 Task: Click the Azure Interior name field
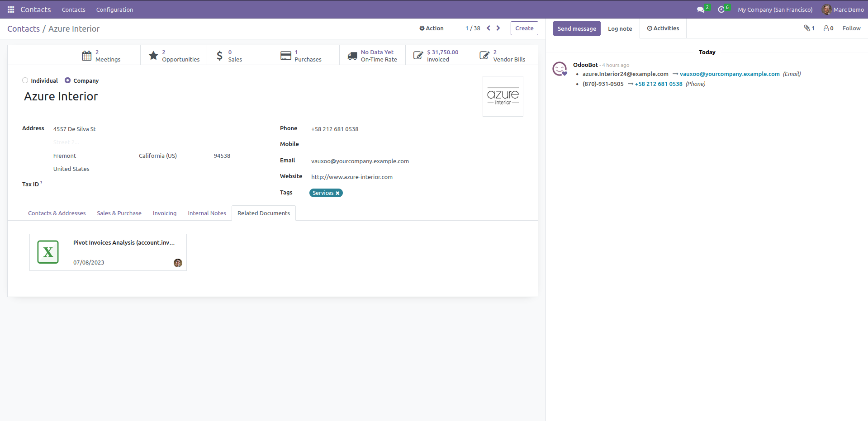coord(61,96)
